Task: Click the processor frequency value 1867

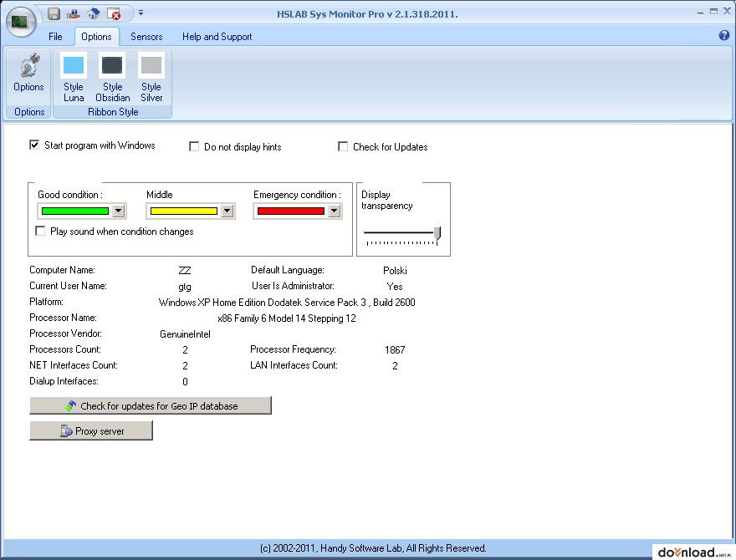Action: pyautogui.click(x=395, y=350)
